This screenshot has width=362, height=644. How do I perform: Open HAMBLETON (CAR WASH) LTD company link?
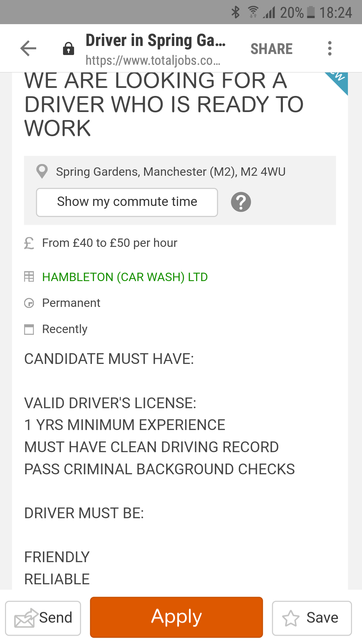pos(125,277)
